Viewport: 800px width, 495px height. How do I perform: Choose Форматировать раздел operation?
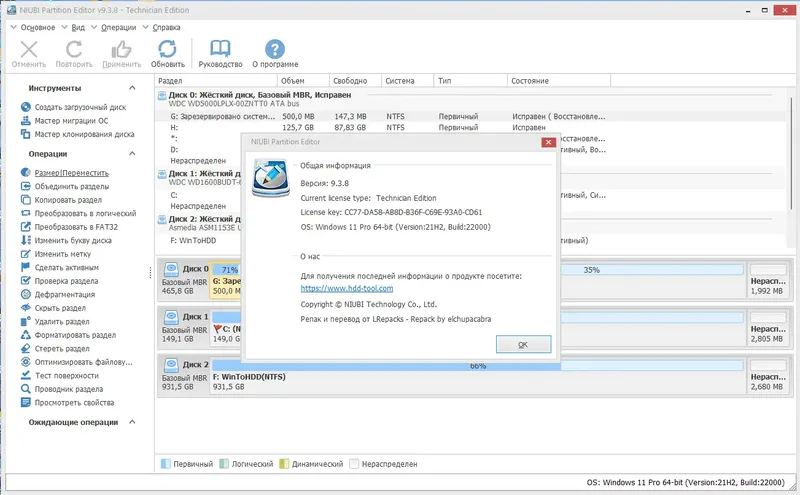pyautogui.click(x=68, y=335)
